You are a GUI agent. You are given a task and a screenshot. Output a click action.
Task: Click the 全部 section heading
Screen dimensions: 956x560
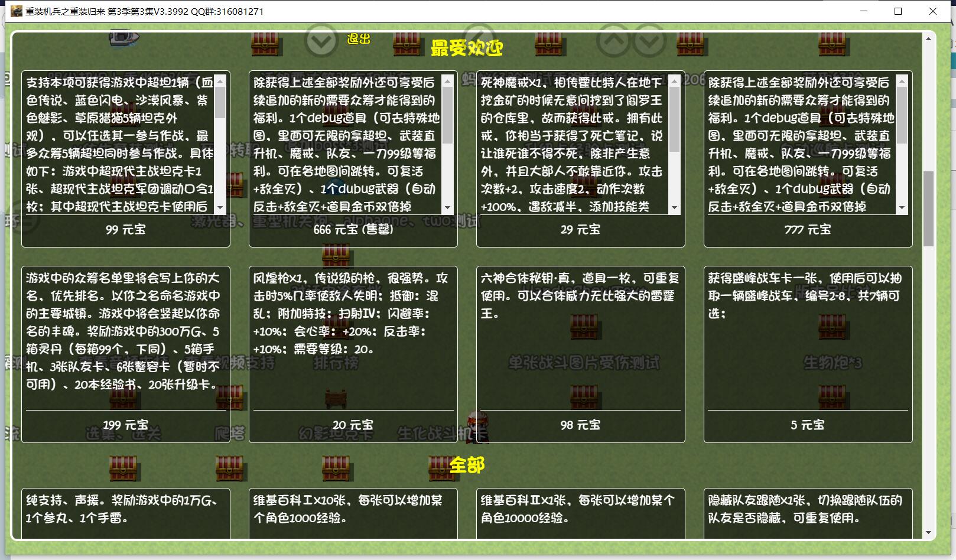click(x=467, y=465)
